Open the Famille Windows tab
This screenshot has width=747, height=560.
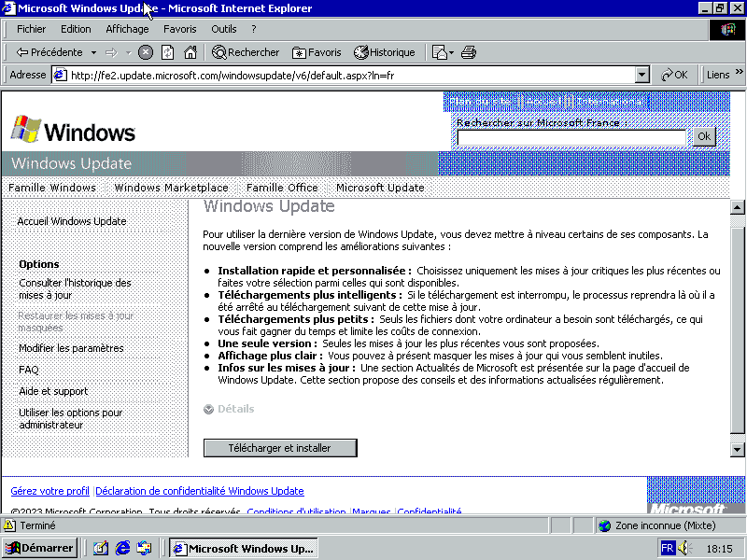click(52, 188)
